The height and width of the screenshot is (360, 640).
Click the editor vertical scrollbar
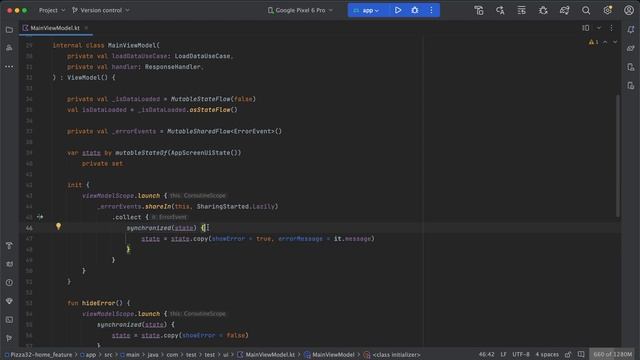point(618,156)
